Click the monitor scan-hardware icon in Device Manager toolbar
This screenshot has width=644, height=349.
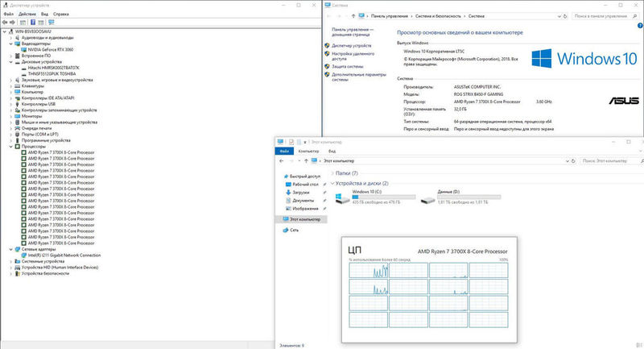[x=52, y=23]
